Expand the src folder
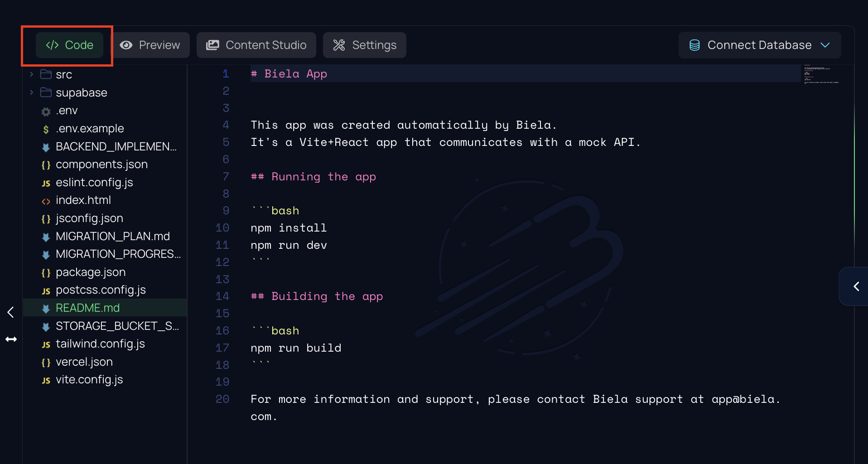The height and width of the screenshot is (464, 868). [31, 74]
